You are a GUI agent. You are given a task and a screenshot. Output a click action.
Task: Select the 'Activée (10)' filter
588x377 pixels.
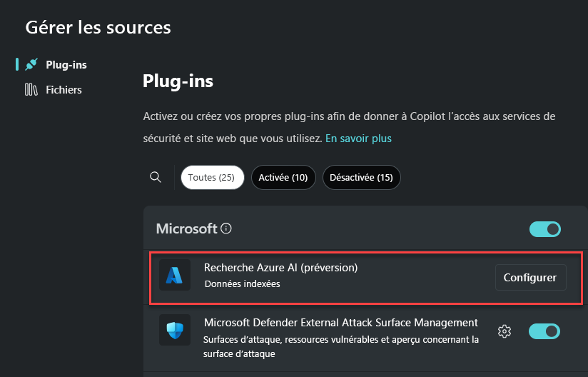283,178
